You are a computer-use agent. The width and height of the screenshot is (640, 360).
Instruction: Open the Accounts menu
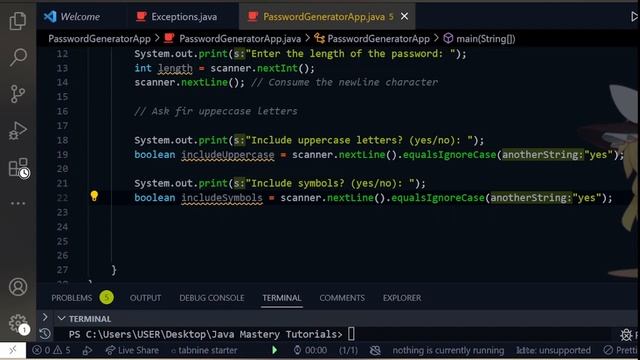point(18,287)
